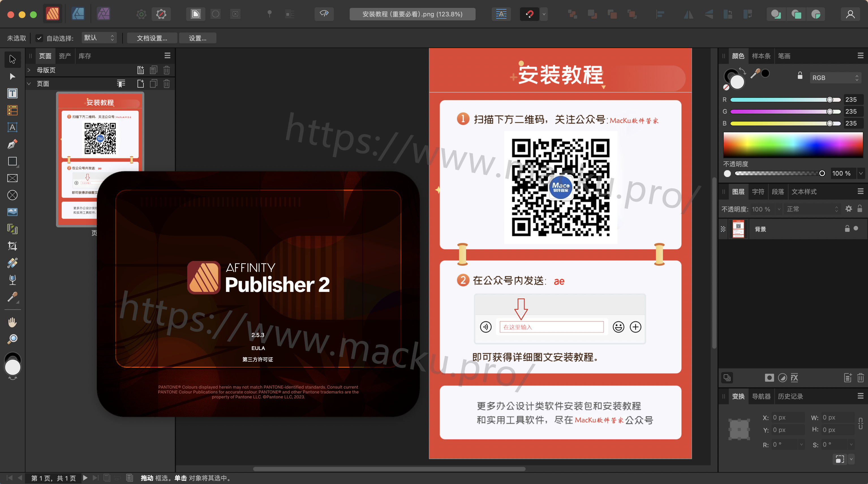Viewport: 868px width, 484px height.
Task: Open the RGB color model dropdown
Action: click(x=835, y=78)
